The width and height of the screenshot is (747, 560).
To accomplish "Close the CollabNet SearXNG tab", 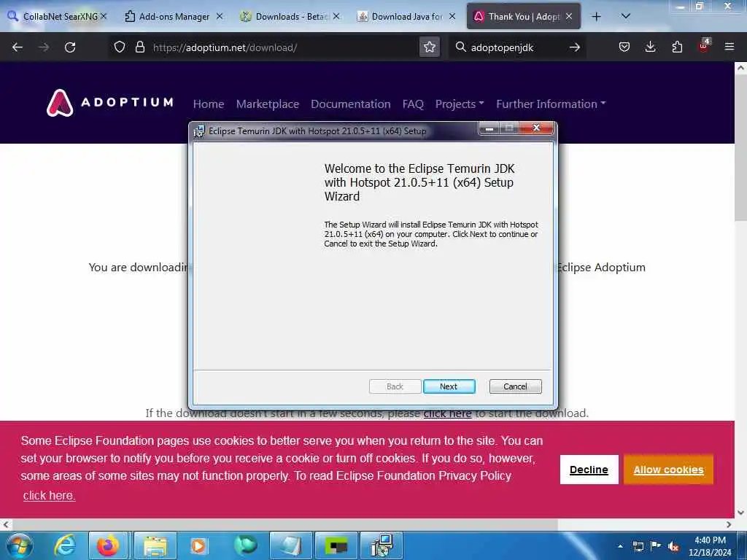I will [104, 16].
